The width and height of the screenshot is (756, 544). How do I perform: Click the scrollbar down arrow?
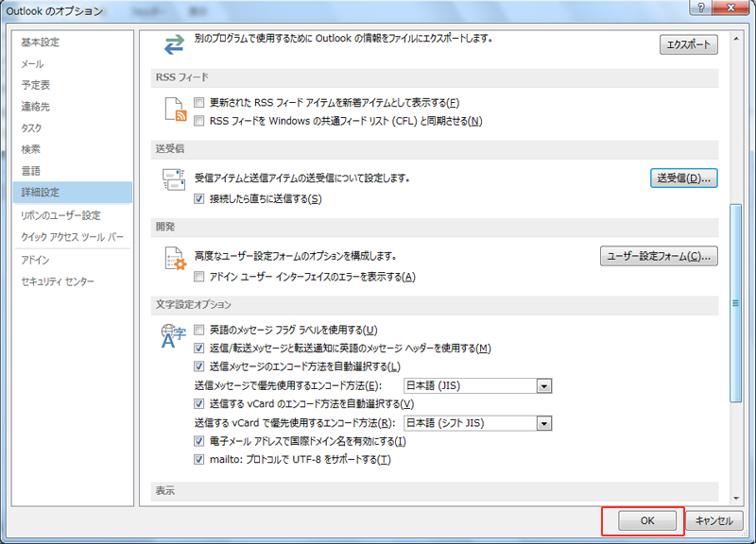(736, 499)
